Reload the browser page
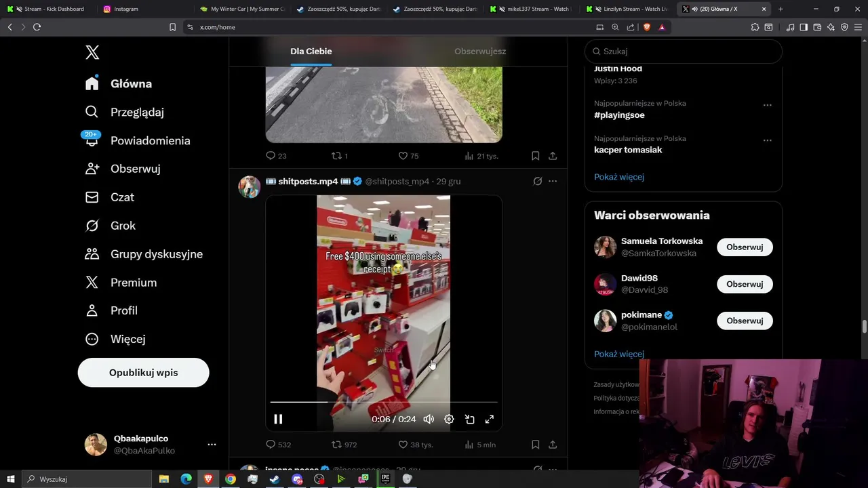This screenshot has width=868, height=488. click(x=37, y=27)
